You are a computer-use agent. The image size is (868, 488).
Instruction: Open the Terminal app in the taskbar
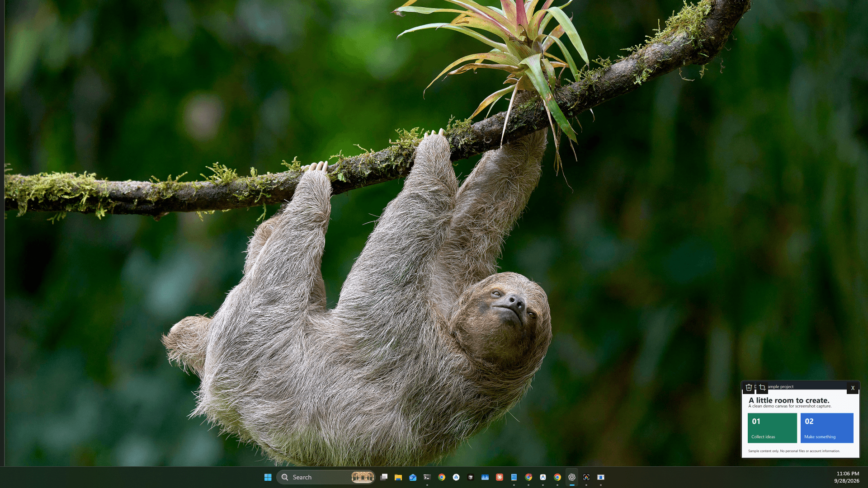click(x=427, y=477)
